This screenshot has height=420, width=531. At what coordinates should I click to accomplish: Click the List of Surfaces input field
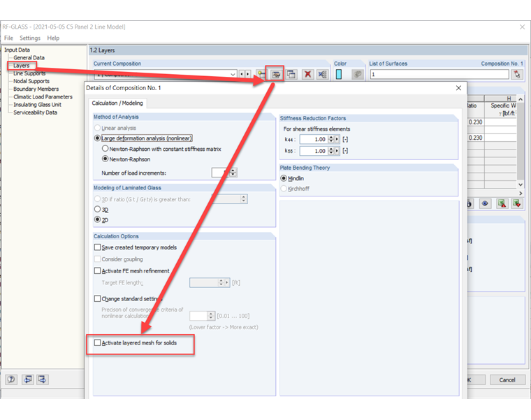[439, 74]
